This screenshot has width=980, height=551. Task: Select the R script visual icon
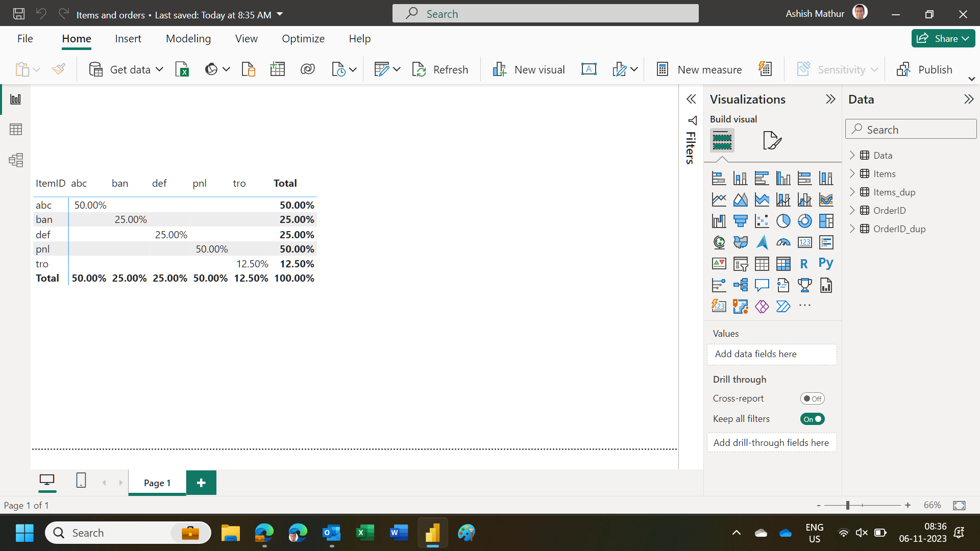tap(804, 264)
